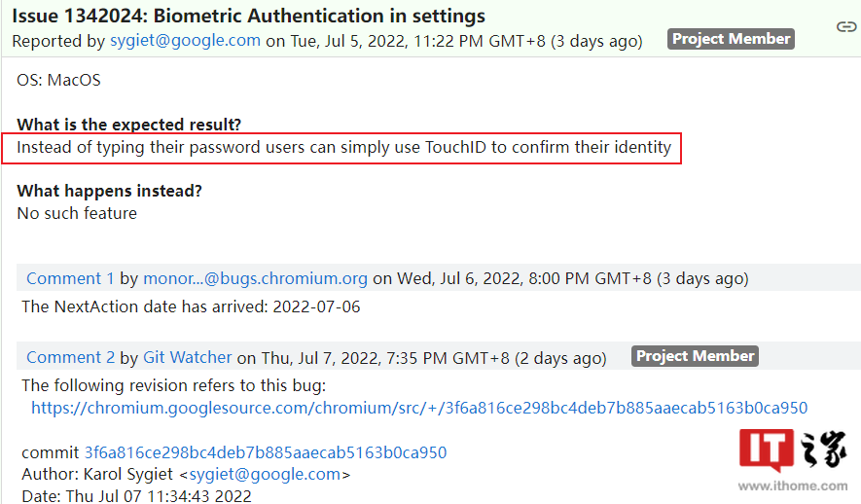Open the Comment 2 permalink

[x=70, y=357]
